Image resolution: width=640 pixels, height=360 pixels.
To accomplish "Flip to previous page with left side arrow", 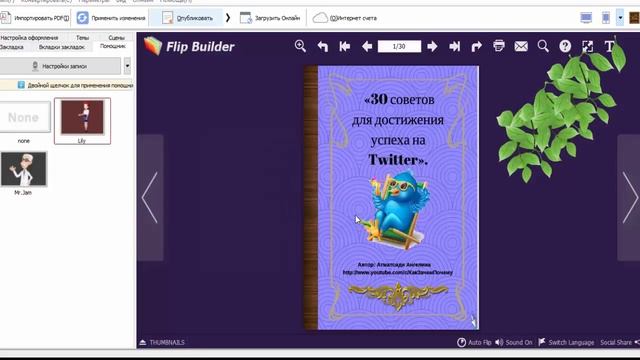I will click(x=150, y=198).
